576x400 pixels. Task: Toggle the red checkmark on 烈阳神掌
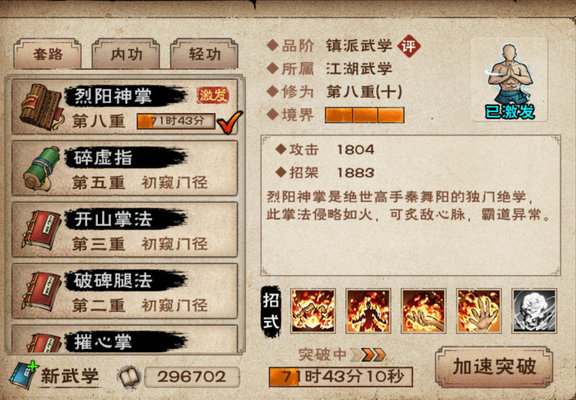pos(230,122)
